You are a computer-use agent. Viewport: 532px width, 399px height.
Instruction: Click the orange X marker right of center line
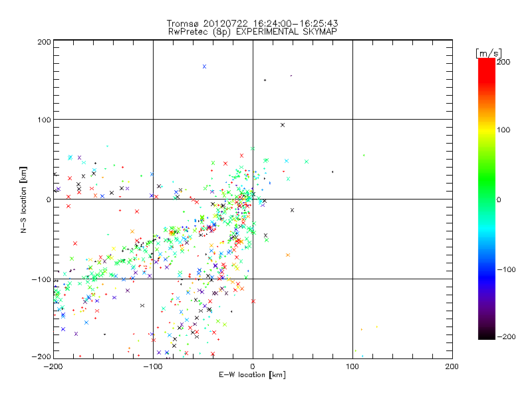(288, 255)
